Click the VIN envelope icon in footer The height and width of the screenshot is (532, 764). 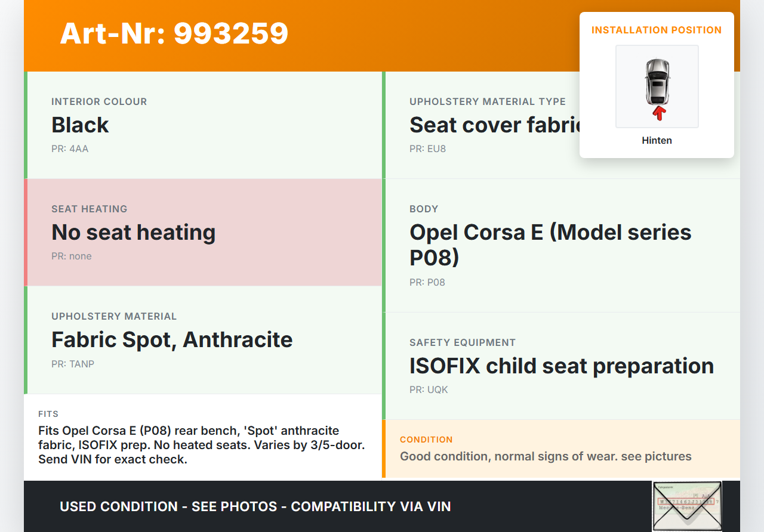point(686,506)
